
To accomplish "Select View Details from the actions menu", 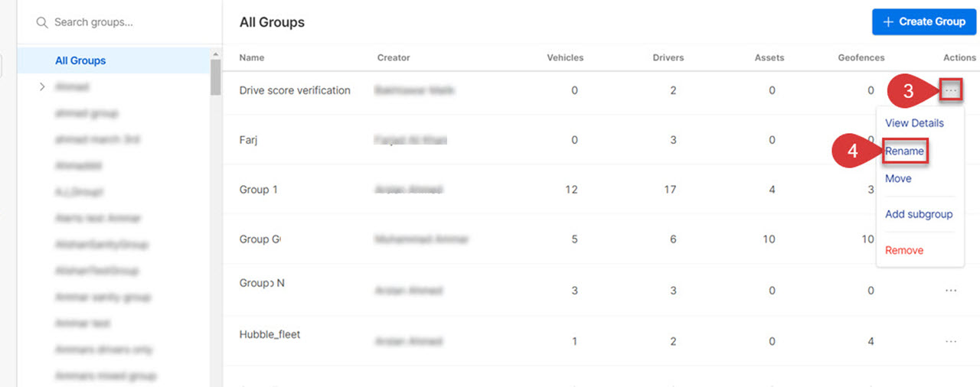I will (914, 123).
